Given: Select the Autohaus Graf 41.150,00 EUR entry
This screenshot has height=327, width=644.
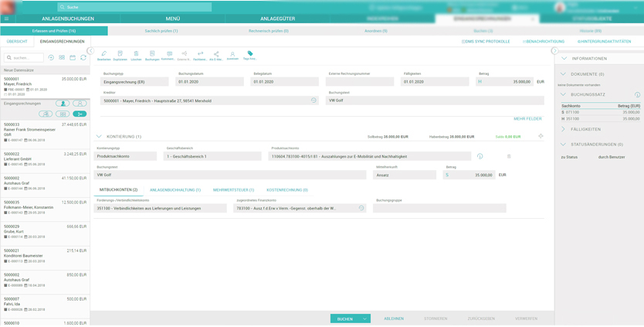Looking at the screenshot, I should (x=45, y=182).
